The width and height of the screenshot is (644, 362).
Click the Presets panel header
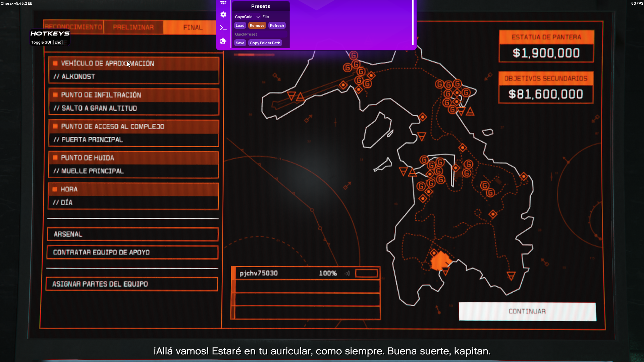coord(261,6)
